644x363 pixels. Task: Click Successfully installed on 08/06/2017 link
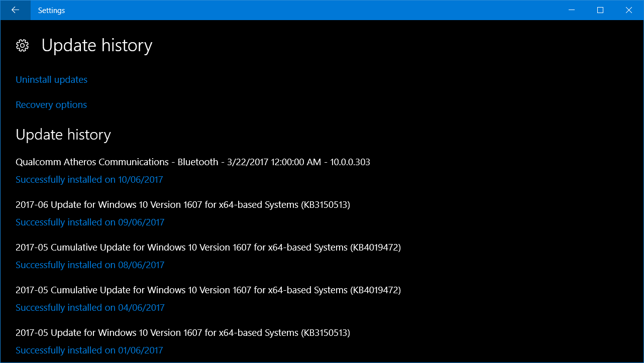pyautogui.click(x=90, y=265)
